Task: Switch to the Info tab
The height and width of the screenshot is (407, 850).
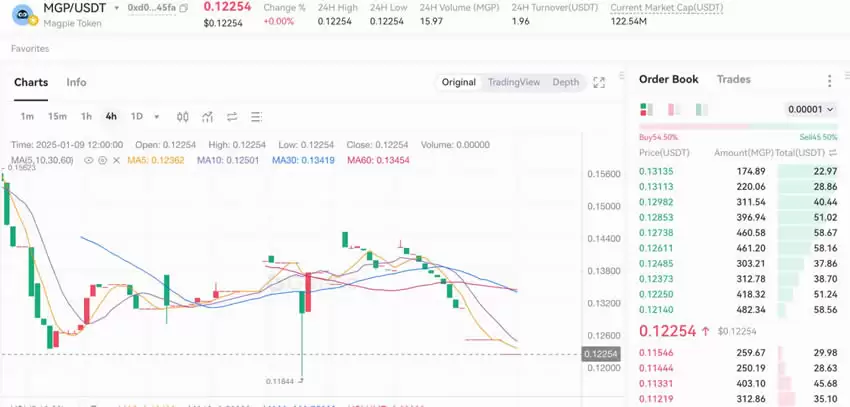Action: click(x=76, y=82)
